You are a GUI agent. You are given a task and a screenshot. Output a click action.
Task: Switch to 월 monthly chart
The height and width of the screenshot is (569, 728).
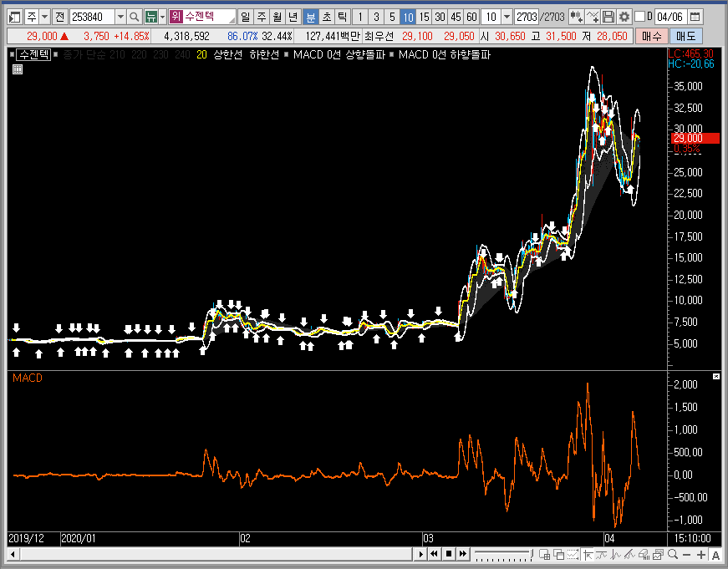tap(277, 18)
